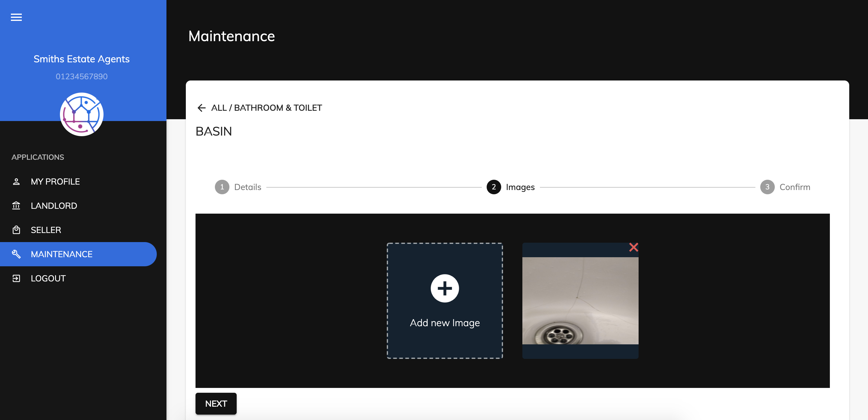The width and height of the screenshot is (868, 420).
Task: Click the Seller shopping bag icon
Action: click(x=16, y=230)
